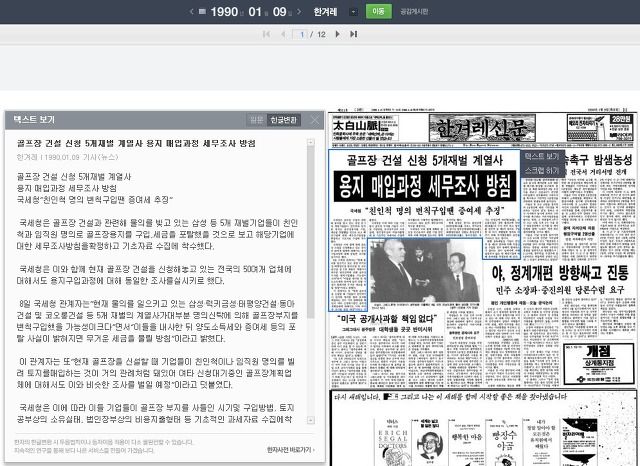Viewport: 640px width, 466px height.
Task: Go to next page arrow
Action: click(338, 34)
